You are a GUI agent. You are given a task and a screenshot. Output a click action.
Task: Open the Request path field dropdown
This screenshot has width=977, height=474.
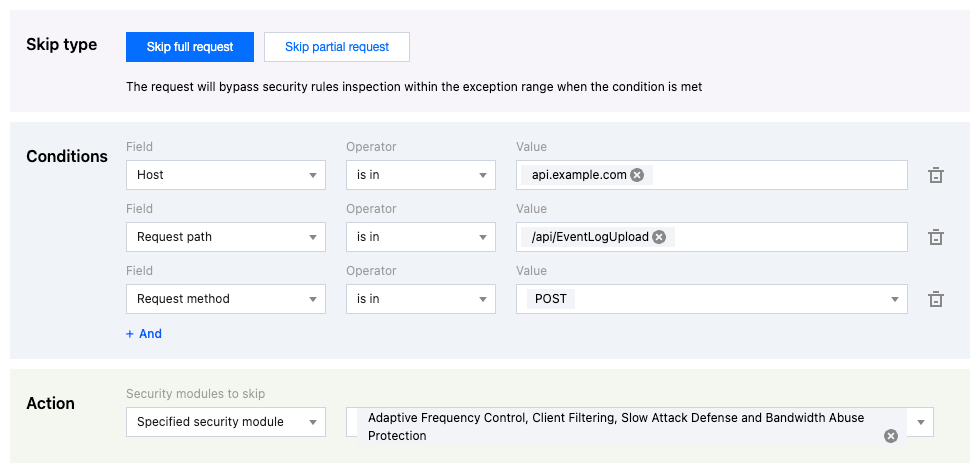226,237
